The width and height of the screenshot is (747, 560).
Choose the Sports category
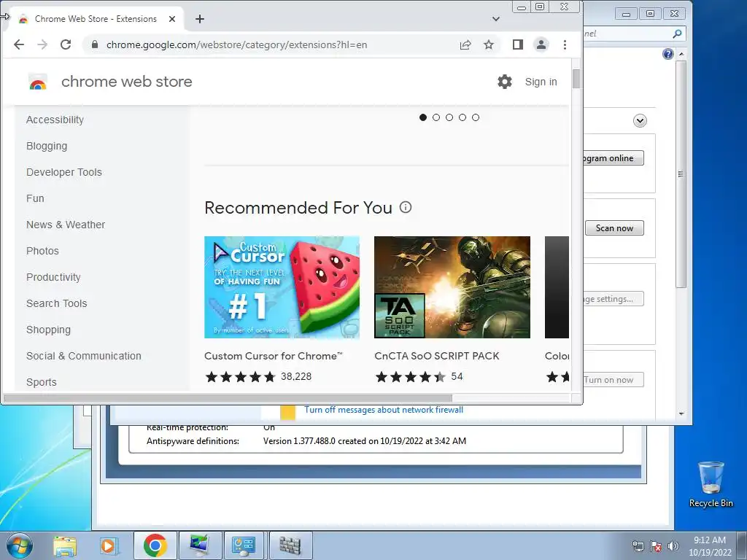(42, 382)
